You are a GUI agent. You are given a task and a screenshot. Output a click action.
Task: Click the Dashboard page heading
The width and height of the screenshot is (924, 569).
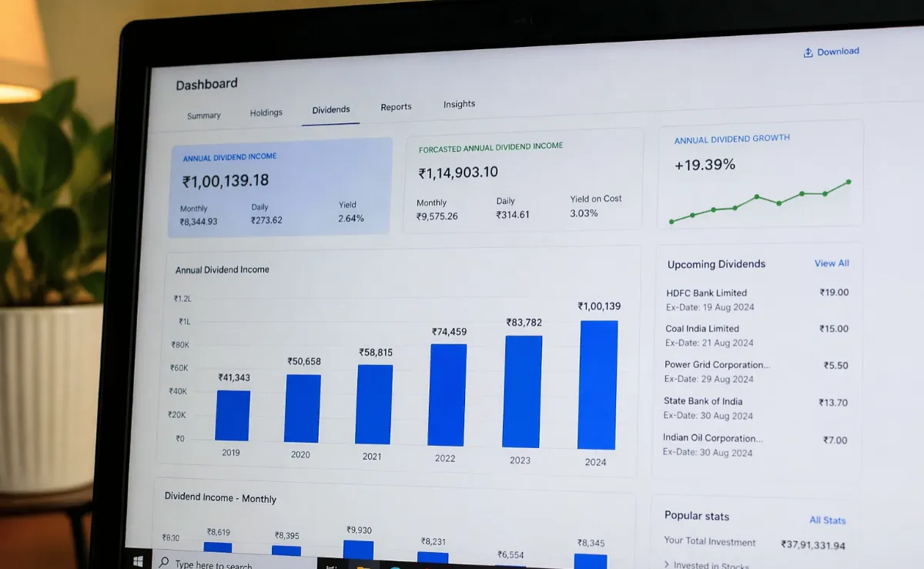[x=206, y=84]
